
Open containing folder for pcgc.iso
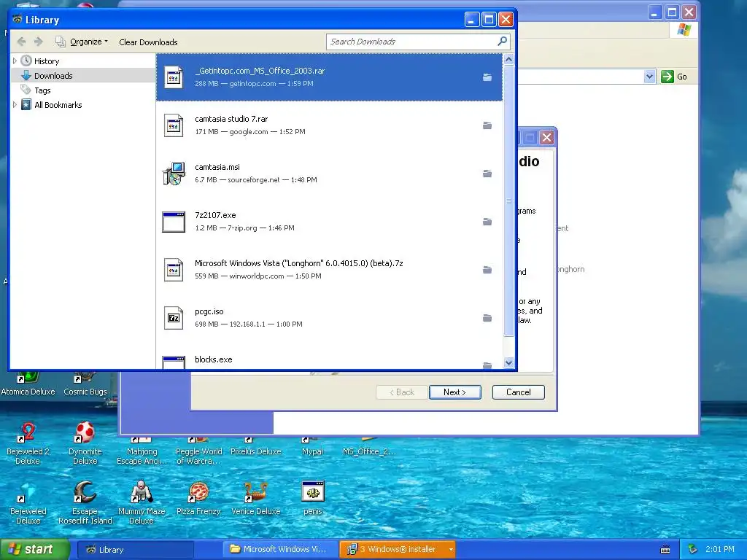click(x=487, y=318)
